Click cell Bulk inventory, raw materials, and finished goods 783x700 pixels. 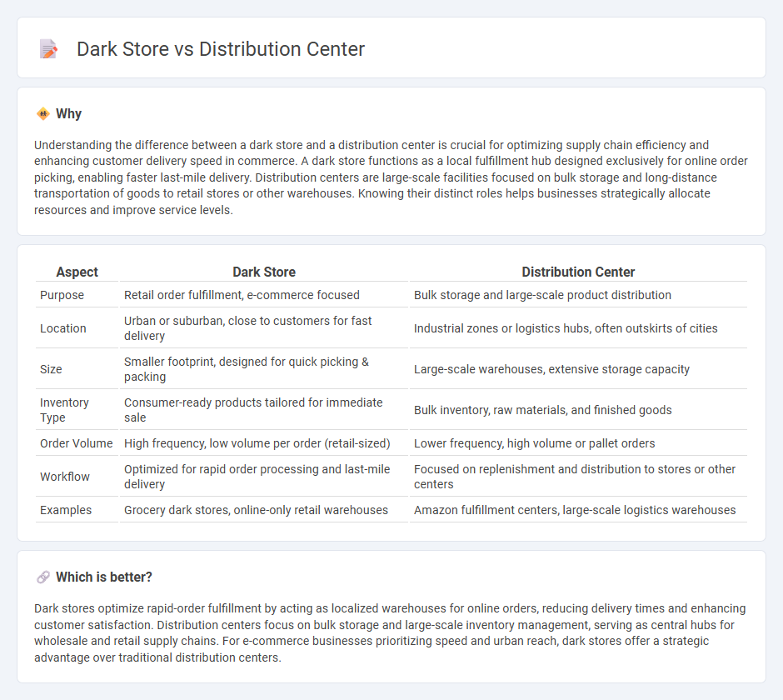578,410
